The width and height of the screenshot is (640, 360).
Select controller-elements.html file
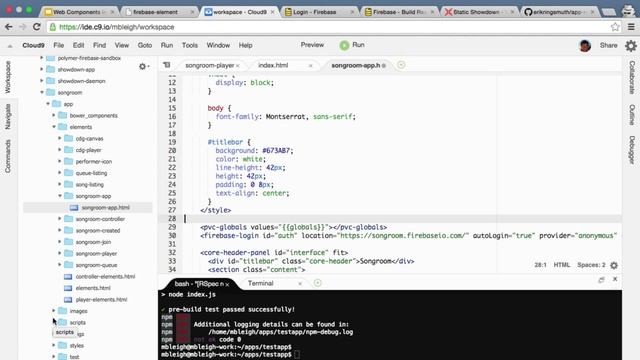point(105,276)
